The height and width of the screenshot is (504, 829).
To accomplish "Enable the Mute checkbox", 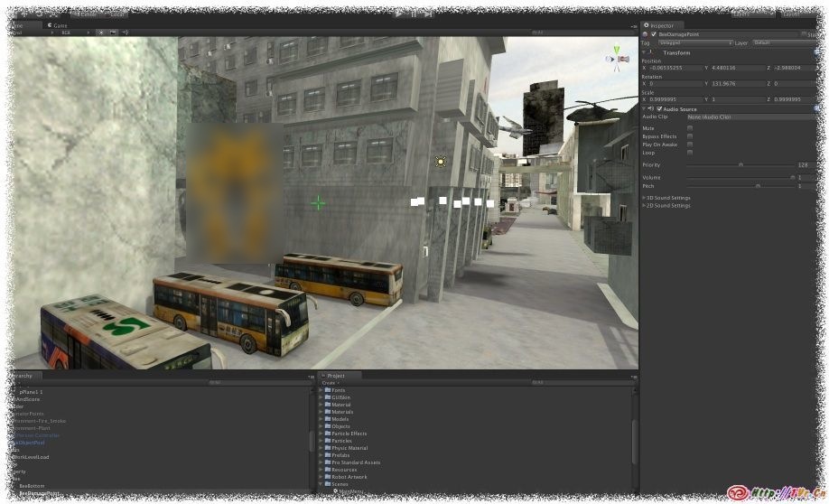I will [x=691, y=128].
